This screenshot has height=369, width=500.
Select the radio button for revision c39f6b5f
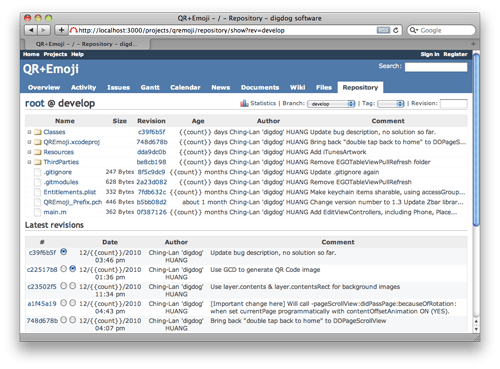tap(64, 252)
